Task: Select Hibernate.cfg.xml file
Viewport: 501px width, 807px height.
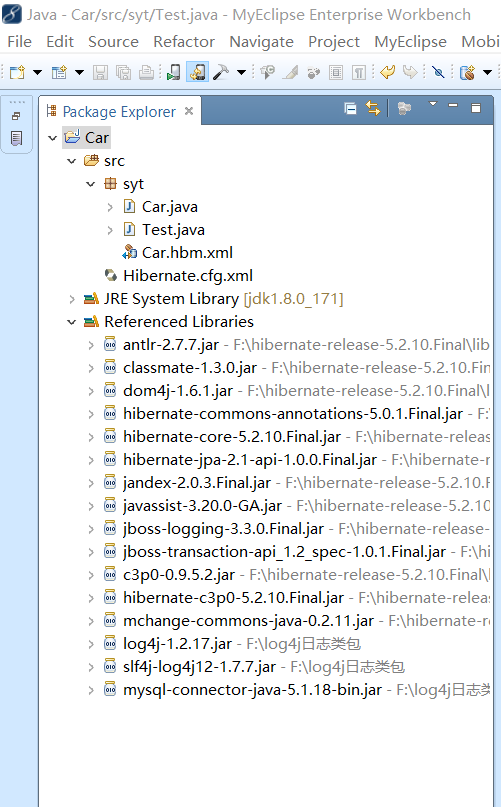Action: [188, 276]
